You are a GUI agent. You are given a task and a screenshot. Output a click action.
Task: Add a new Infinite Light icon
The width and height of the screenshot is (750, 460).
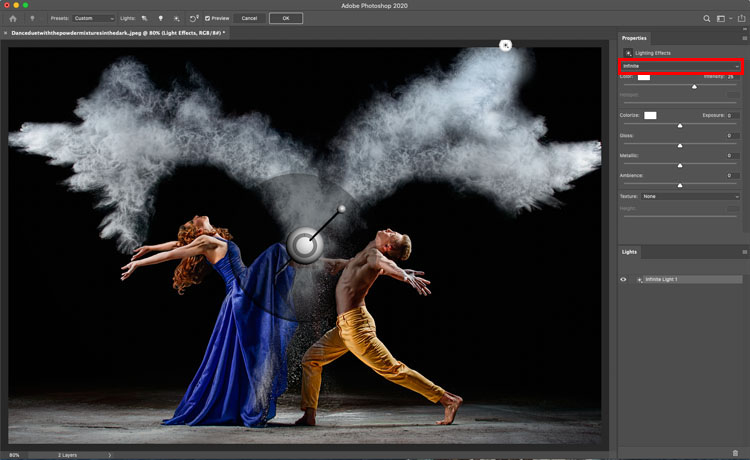pos(176,19)
